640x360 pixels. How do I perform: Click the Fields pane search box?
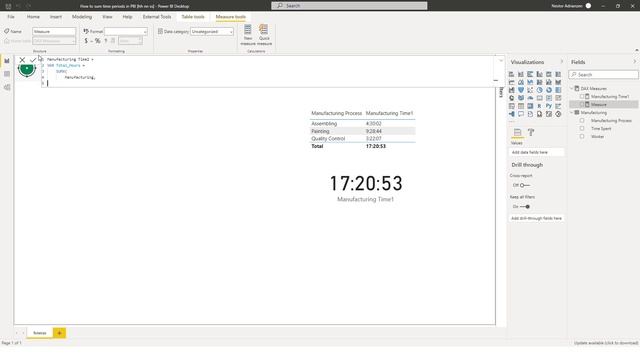coord(604,75)
